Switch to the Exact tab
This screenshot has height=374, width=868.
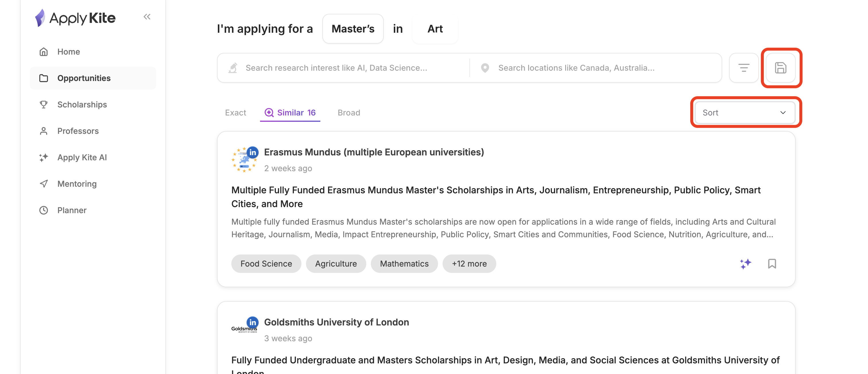coord(235,113)
